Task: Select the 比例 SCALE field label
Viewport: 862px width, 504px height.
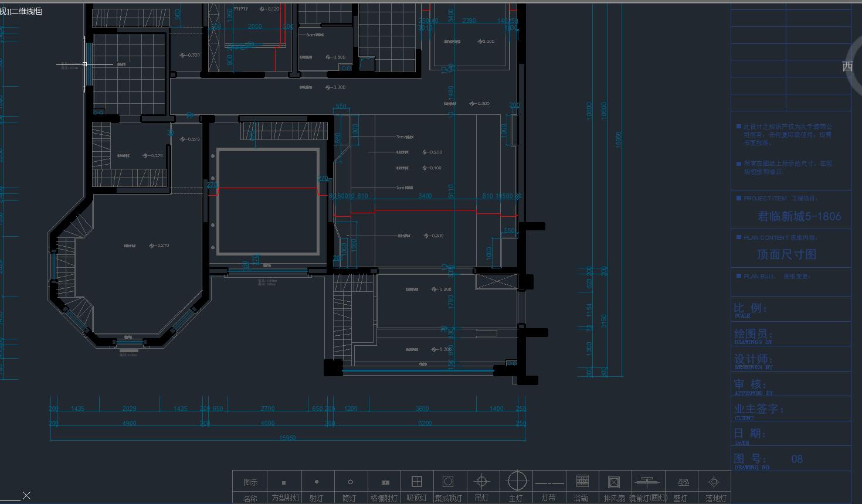Action: coord(751,309)
